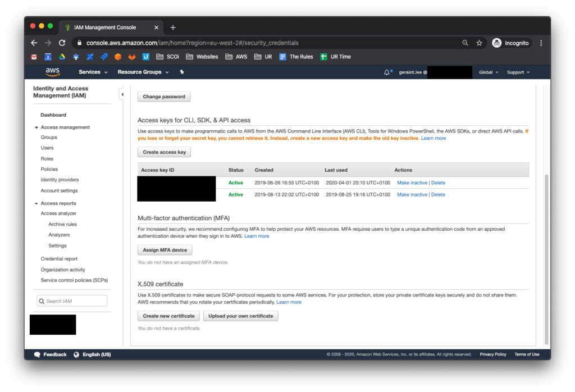Open the Websites bookmarks folder
The width and height of the screenshot is (575, 392).
tap(202, 57)
